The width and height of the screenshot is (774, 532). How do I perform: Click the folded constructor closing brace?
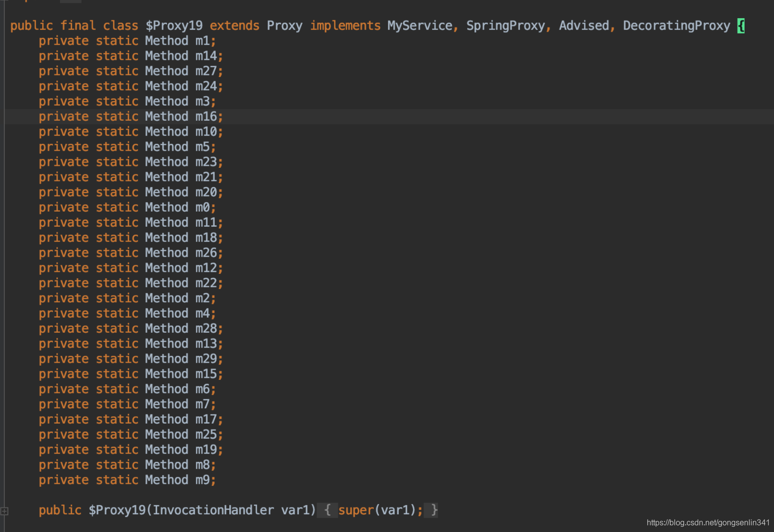[x=434, y=510]
